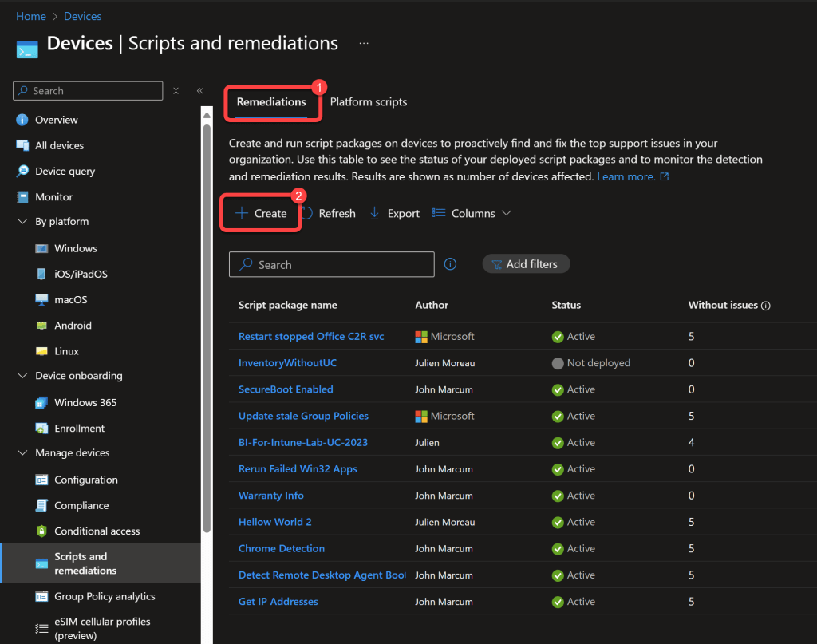Click the Monitor icon in sidebar

[x=22, y=196]
